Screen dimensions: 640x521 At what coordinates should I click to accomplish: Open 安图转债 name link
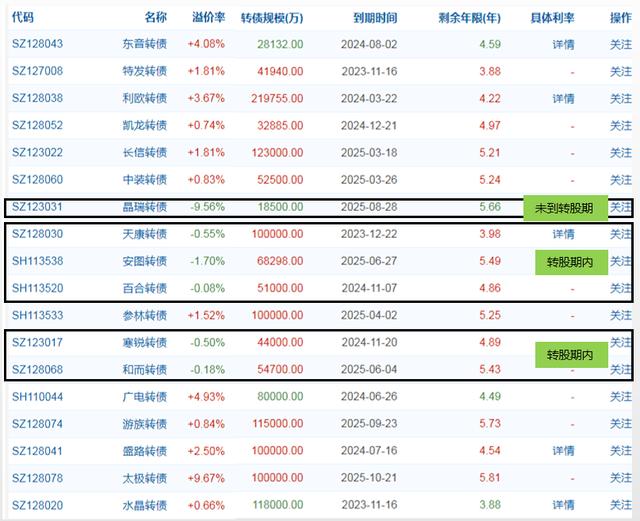pos(145,260)
